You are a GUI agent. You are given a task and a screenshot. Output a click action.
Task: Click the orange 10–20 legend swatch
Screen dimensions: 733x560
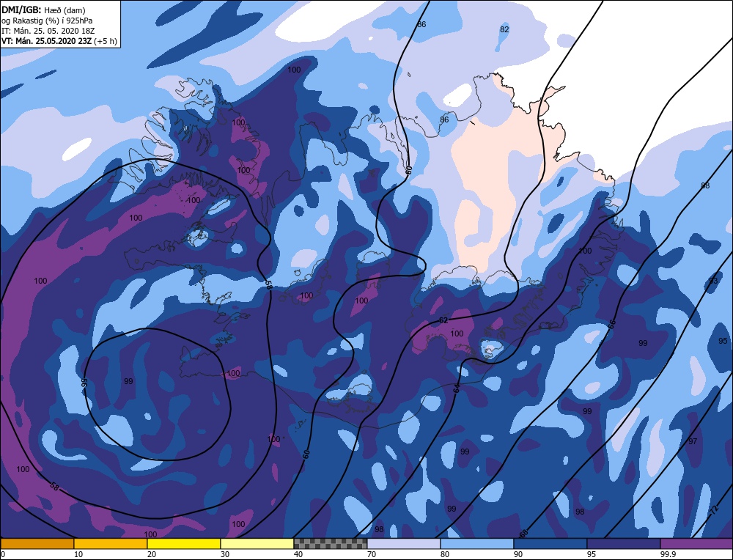(111, 543)
